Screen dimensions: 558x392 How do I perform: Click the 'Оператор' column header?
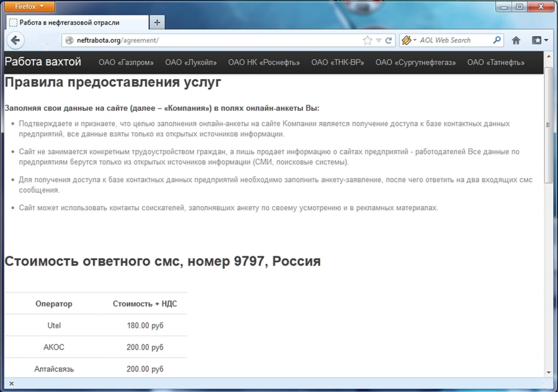54,304
